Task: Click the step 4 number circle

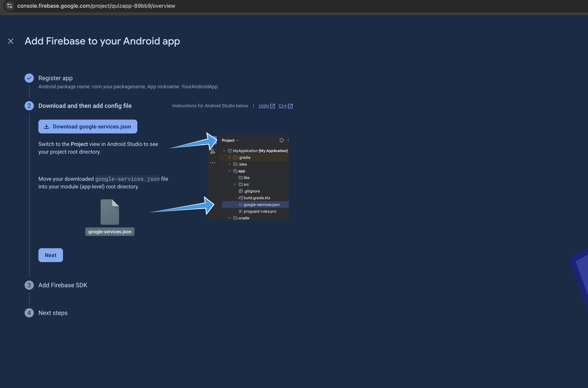Action: (29, 313)
